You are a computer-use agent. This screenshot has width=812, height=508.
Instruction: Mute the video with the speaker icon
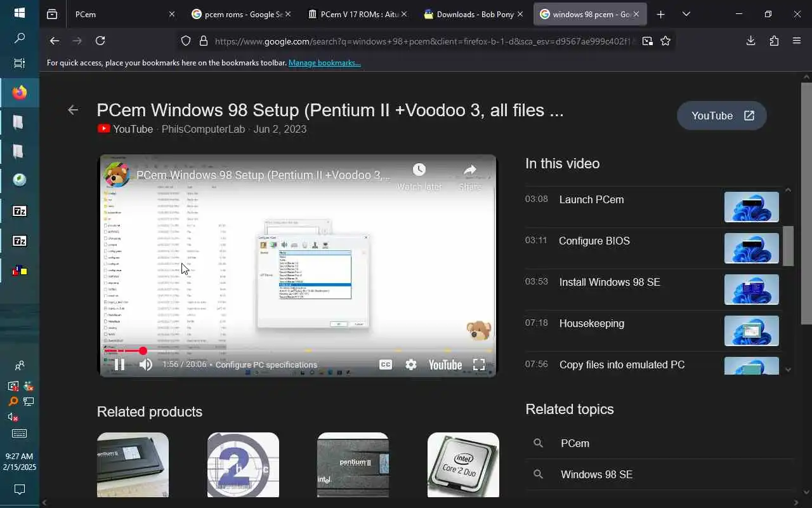coord(146,364)
